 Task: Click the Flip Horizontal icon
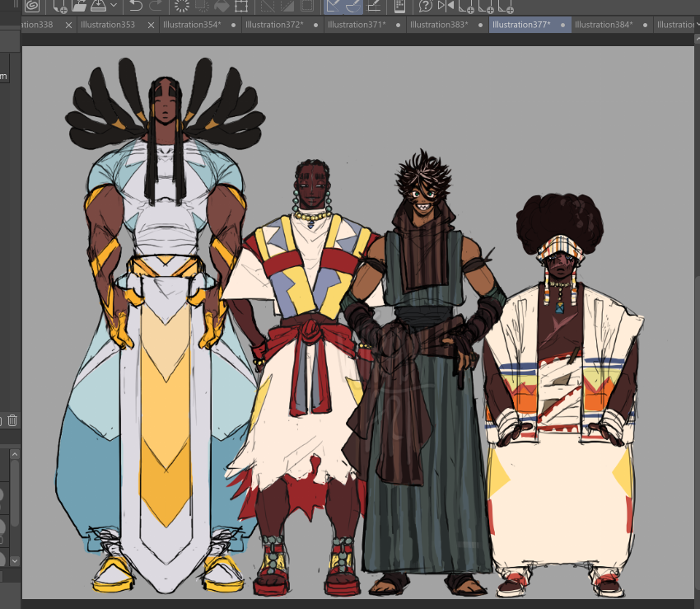[x=446, y=6]
